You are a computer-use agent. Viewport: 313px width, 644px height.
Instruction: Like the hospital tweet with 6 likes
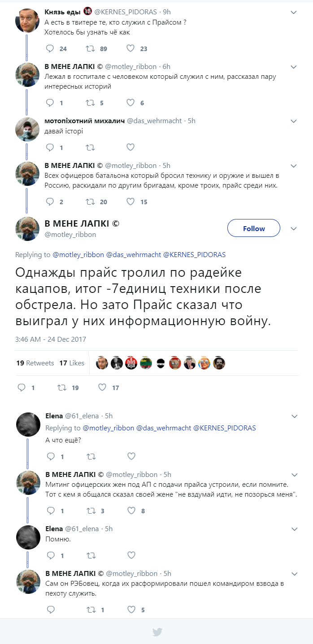pos(130,103)
